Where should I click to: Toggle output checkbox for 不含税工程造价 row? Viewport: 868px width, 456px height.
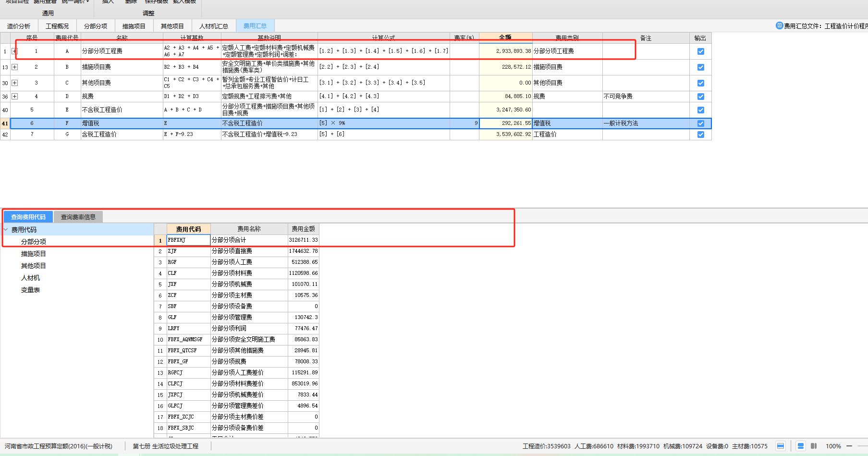click(x=700, y=110)
